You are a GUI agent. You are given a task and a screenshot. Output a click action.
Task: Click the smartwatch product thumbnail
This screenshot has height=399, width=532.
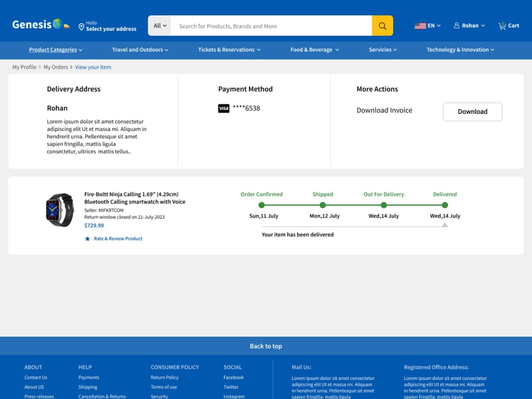point(60,210)
